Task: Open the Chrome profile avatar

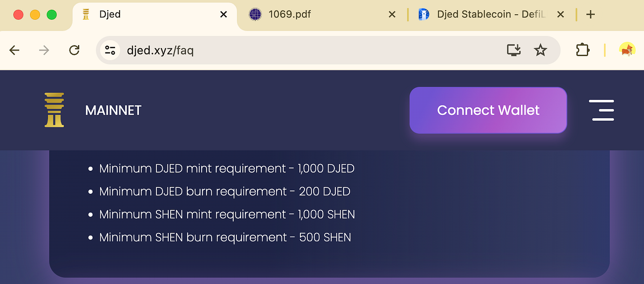Action: (627, 50)
